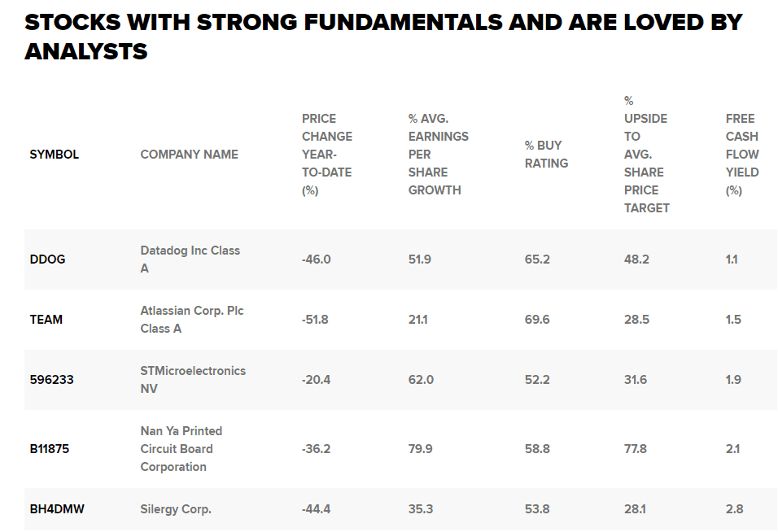
Task: Select Atlassian Corp. Plc Class A name
Action: pos(192,320)
